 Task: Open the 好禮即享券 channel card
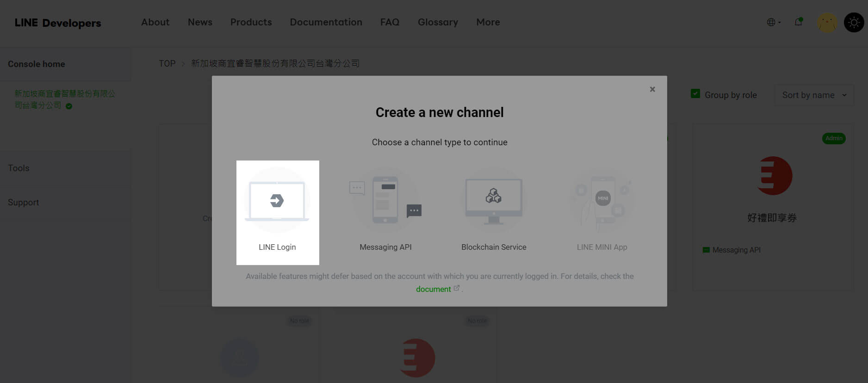coord(773,207)
